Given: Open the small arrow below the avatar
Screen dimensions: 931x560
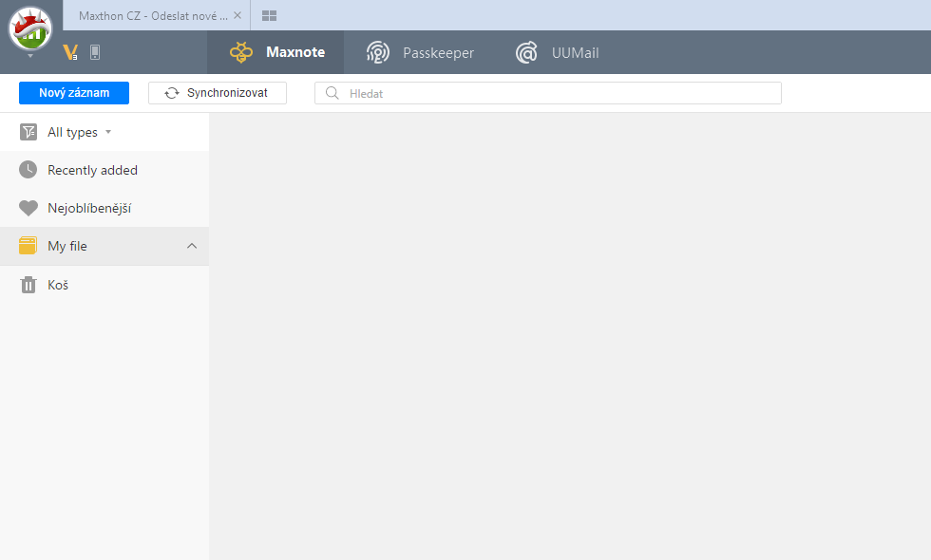Looking at the screenshot, I should (x=29, y=56).
